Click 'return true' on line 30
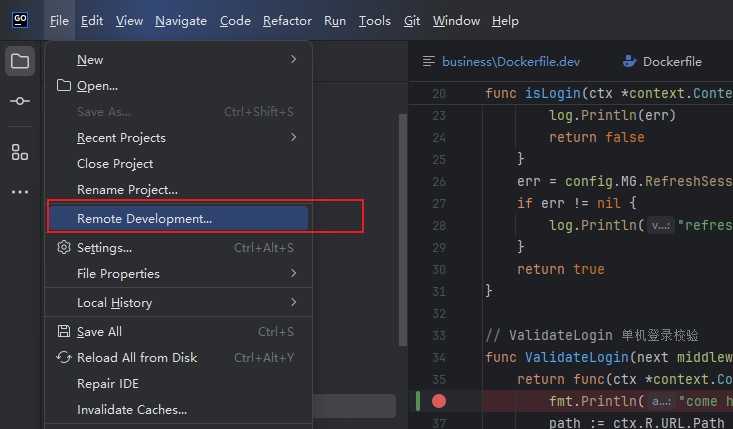Viewport: 733px width, 429px height. pyautogui.click(x=561, y=269)
